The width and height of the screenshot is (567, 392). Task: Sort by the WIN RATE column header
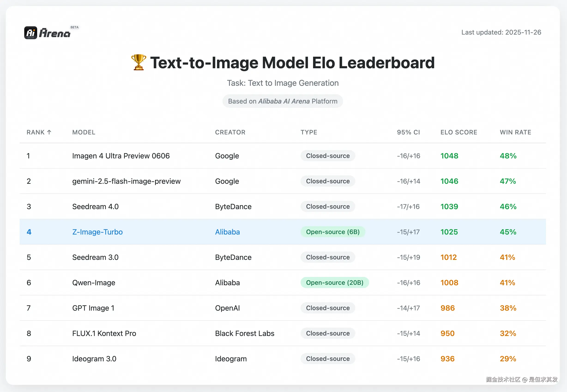pyautogui.click(x=515, y=132)
